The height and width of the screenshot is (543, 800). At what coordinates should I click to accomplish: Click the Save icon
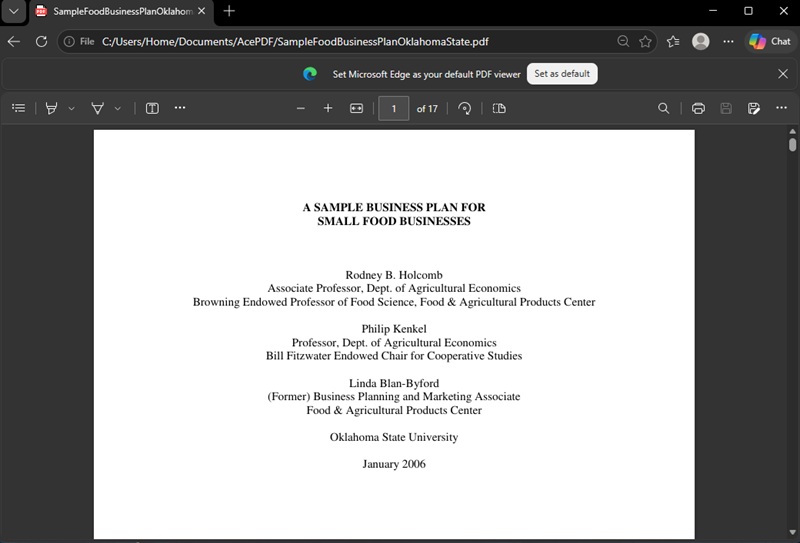pos(726,108)
